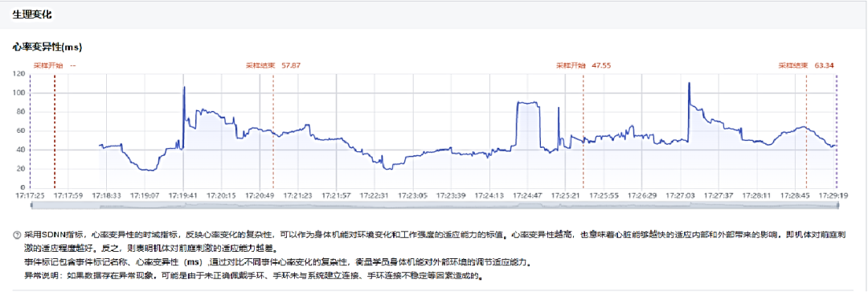Screen dimensions: 868x292
Task: Click the 17:24:47 time axis label
Action: tap(527, 195)
